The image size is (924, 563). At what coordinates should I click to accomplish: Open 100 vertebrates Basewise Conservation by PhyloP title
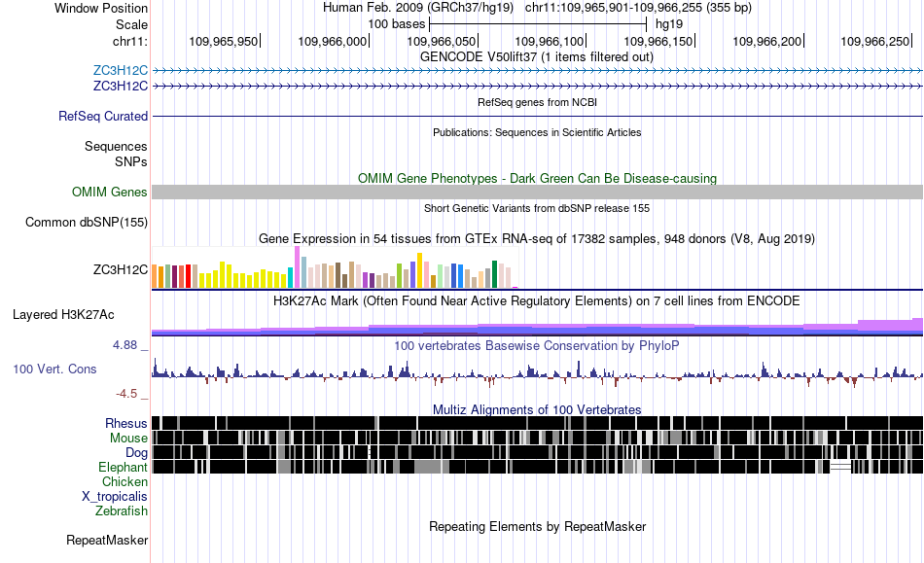(x=536, y=346)
